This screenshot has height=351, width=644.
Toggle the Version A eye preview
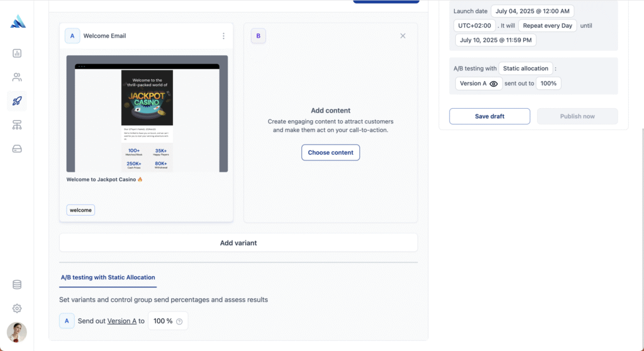494,84
